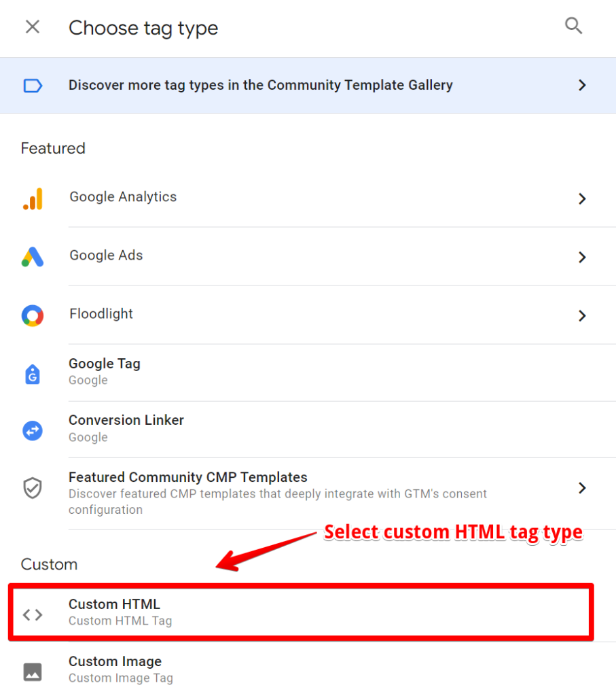The height and width of the screenshot is (696, 616).
Task: Choose the Conversion Linker tag
Action: click(x=308, y=430)
